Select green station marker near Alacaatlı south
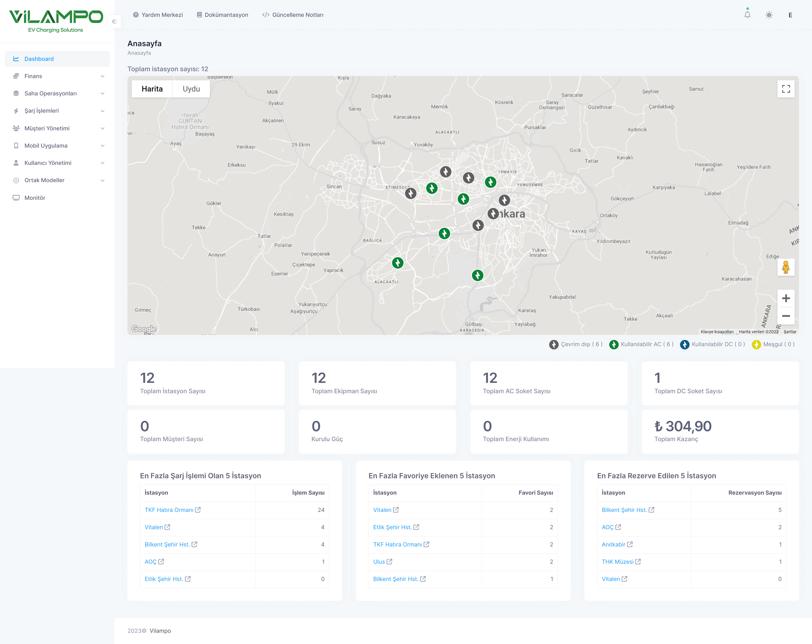 point(398,263)
